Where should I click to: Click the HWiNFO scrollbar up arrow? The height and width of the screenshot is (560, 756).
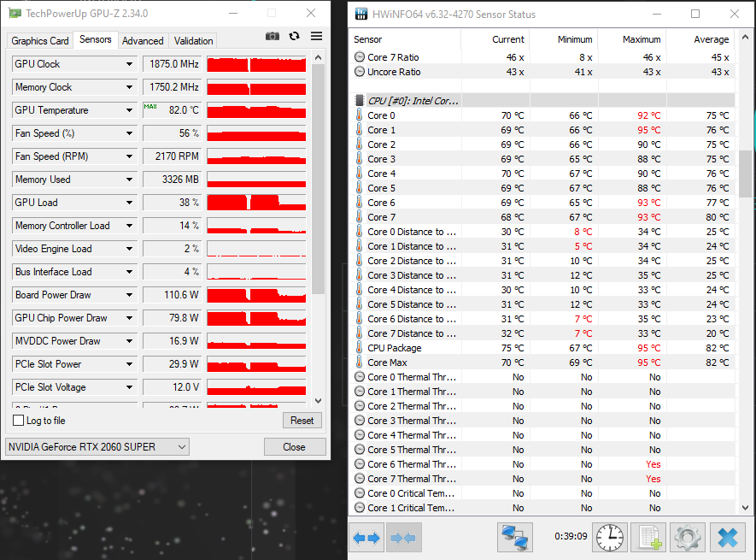pyautogui.click(x=745, y=37)
